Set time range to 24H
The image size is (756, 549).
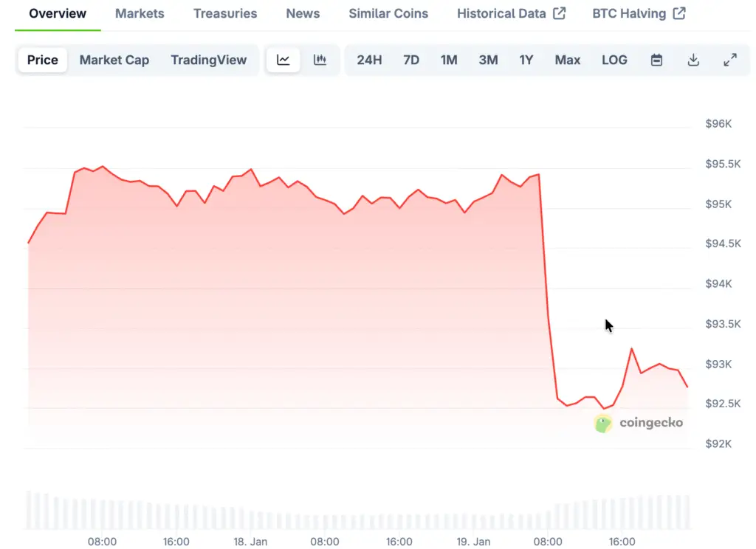tap(369, 61)
